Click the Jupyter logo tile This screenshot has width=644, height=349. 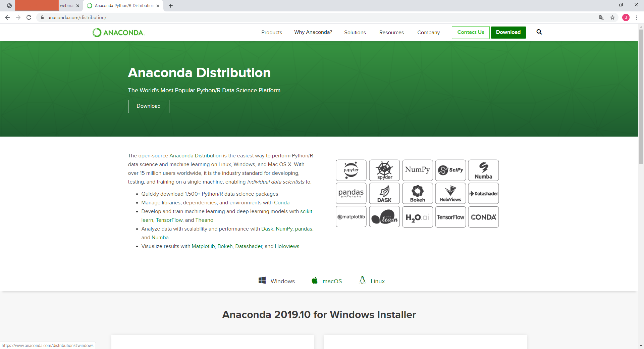351,170
